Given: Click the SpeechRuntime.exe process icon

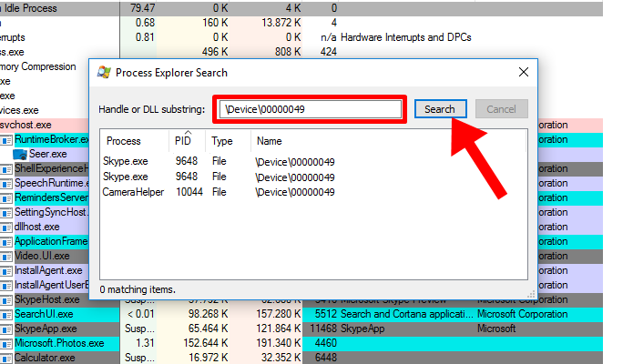Looking at the screenshot, I should (x=6, y=184).
